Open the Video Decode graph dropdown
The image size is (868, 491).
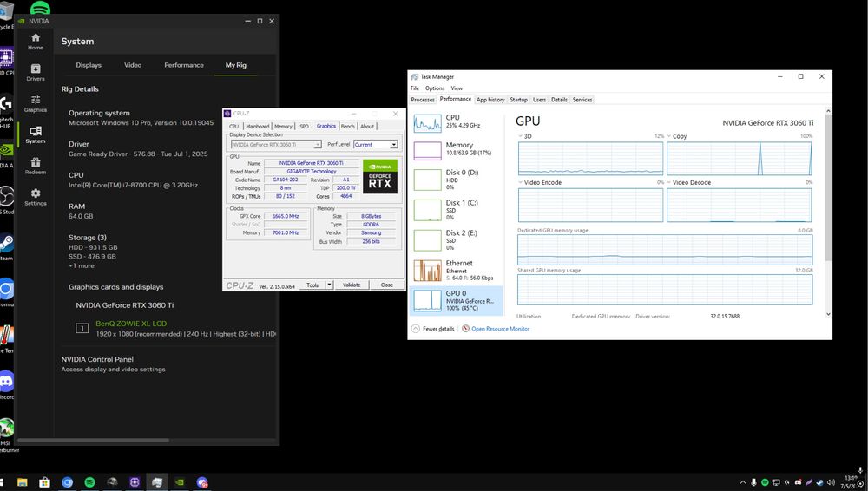pos(669,182)
